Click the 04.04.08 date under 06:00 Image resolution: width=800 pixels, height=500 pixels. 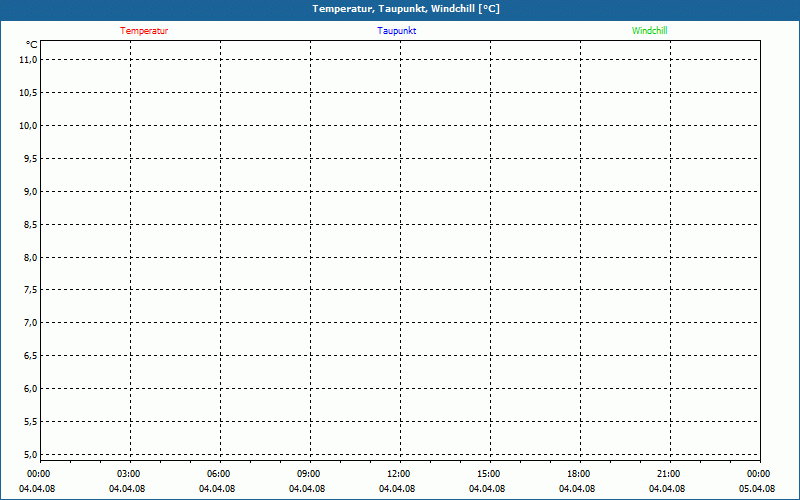coord(217,489)
